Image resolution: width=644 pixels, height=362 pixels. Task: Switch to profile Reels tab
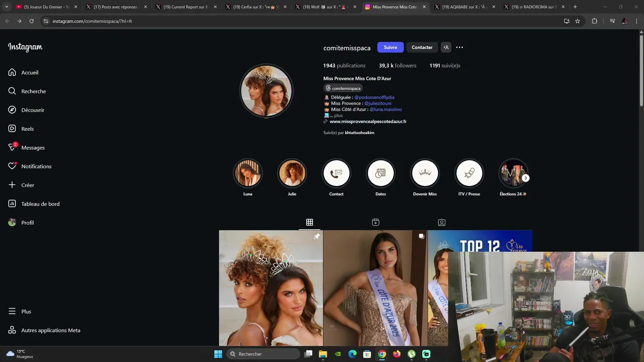tap(375, 222)
